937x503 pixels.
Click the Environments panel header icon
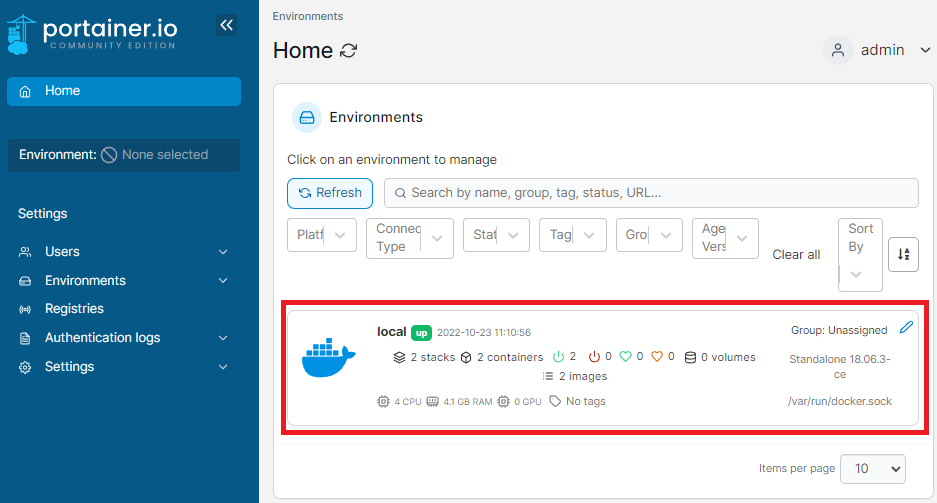point(307,118)
